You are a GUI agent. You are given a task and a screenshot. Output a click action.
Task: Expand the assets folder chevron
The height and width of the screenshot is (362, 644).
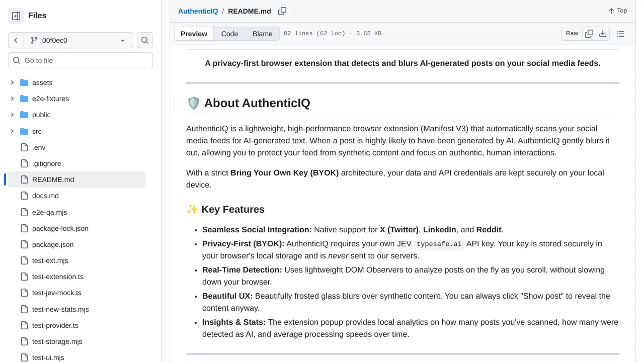12,82
